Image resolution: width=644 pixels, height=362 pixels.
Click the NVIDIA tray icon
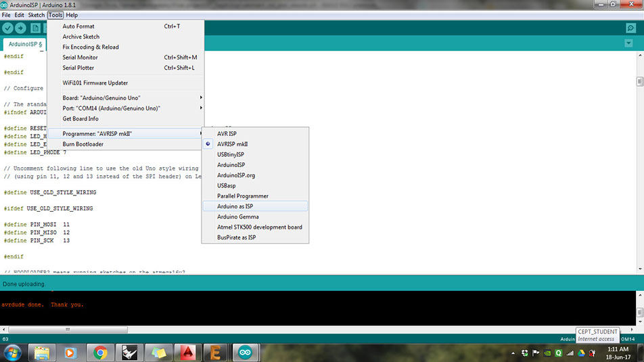point(547,353)
